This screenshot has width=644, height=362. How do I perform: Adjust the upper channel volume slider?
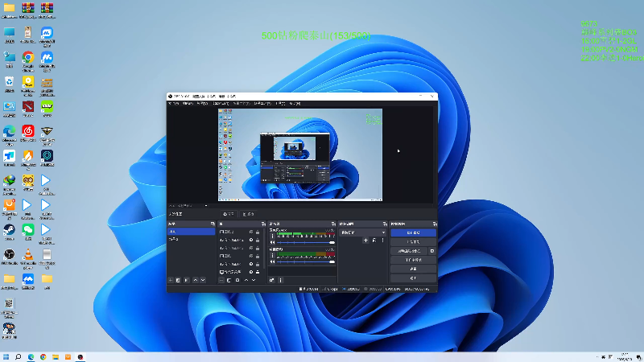click(x=306, y=242)
